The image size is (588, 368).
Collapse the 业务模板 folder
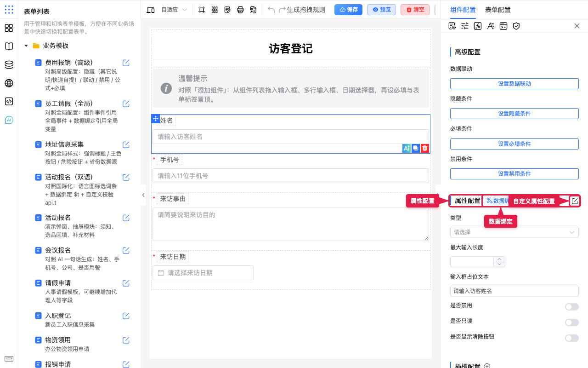(26, 46)
